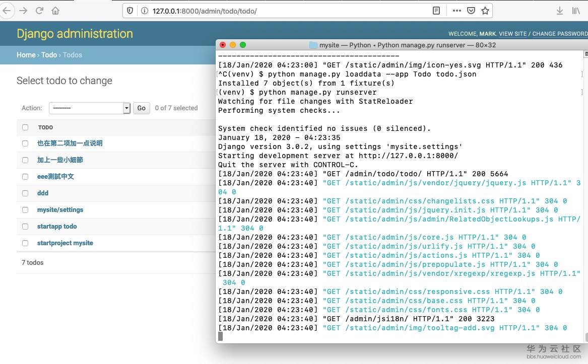The image size is (588, 364).
Task: Go forward using the browser forward arrow
Action: pos(23,11)
